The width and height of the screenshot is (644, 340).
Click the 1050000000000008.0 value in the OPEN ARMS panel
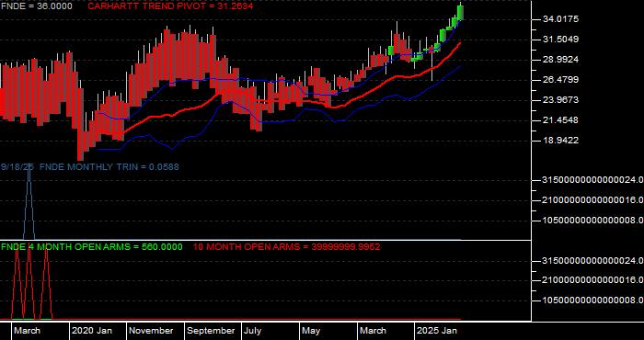592,301
